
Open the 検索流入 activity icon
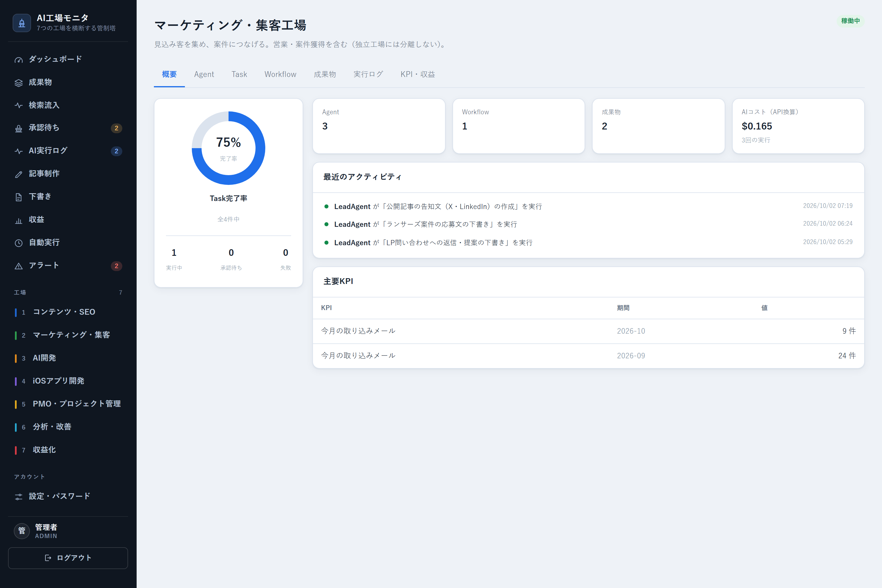18,106
